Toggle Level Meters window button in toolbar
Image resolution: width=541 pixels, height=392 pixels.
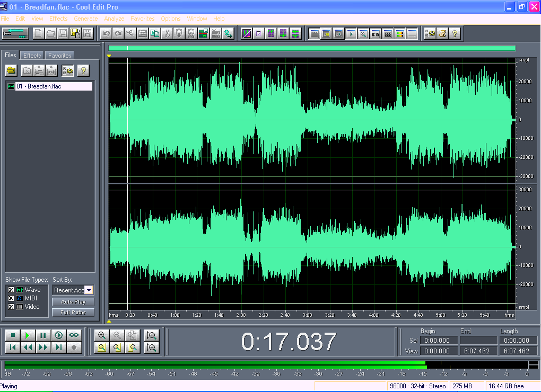pos(399,33)
